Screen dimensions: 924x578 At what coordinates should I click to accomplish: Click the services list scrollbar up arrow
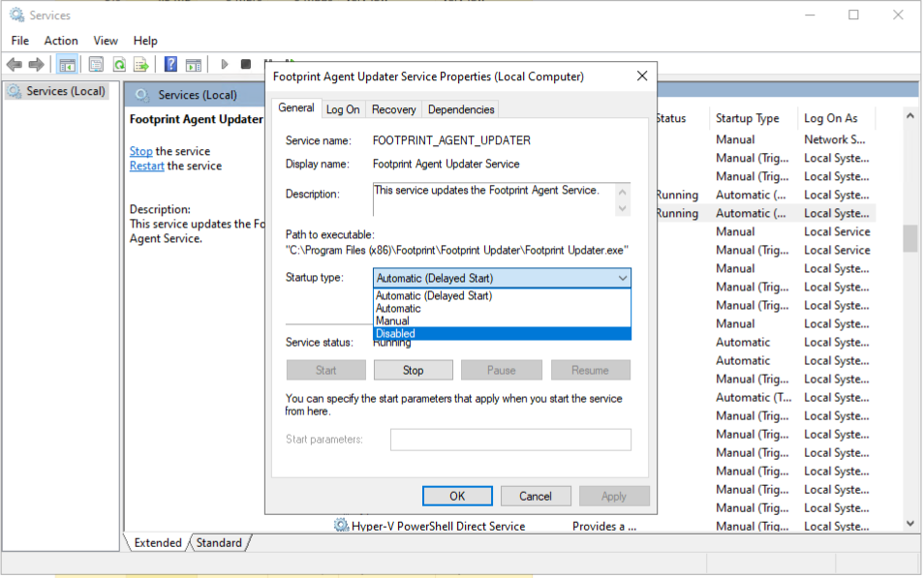[x=909, y=116]
